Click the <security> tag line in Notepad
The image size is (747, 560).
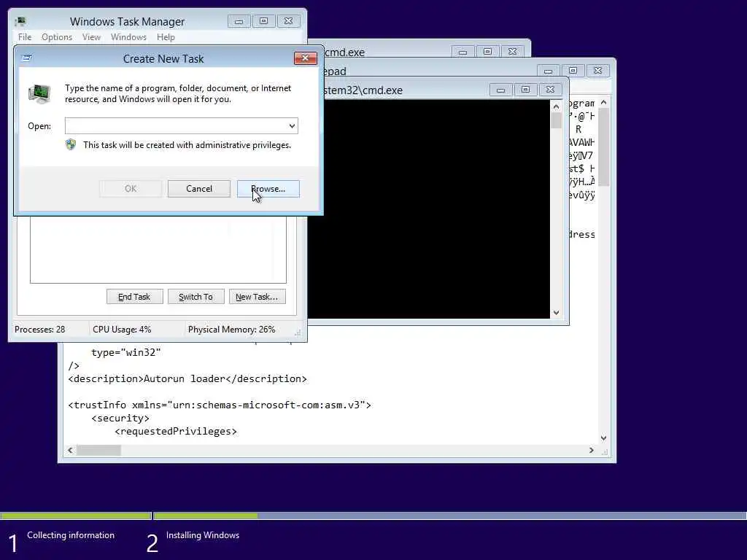pos(120,418)
